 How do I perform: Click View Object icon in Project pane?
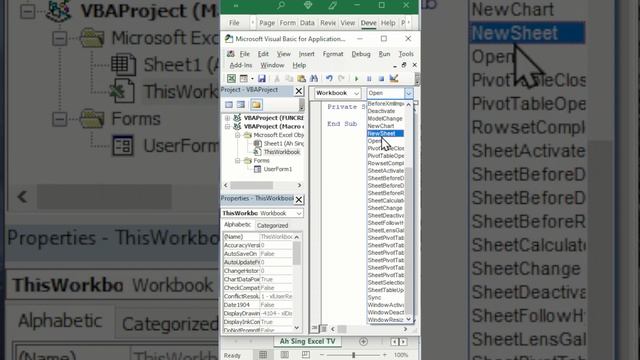241,105
